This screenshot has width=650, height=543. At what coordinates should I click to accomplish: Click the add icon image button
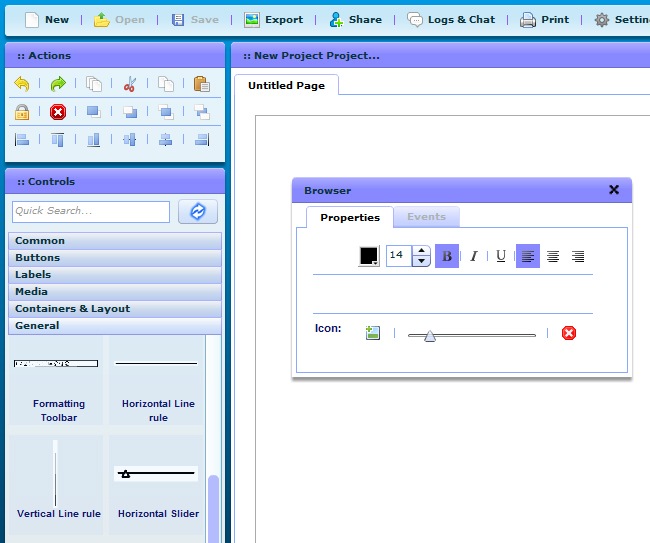373,333
